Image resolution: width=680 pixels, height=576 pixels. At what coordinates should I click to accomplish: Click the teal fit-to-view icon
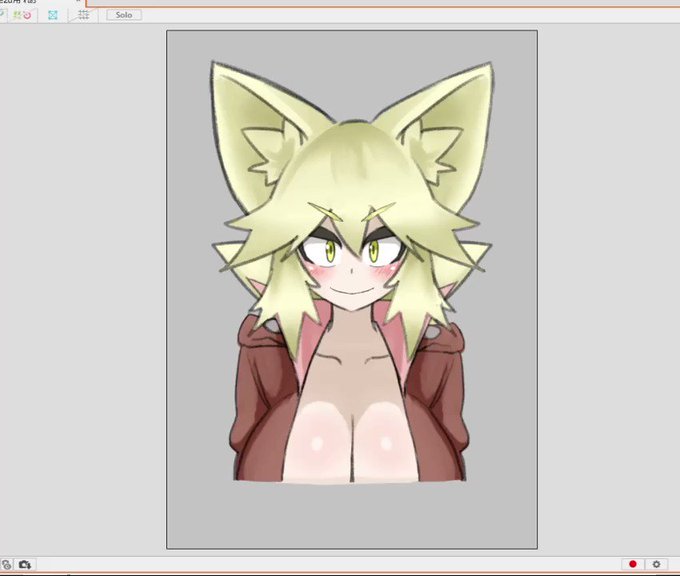click(53, 15)
